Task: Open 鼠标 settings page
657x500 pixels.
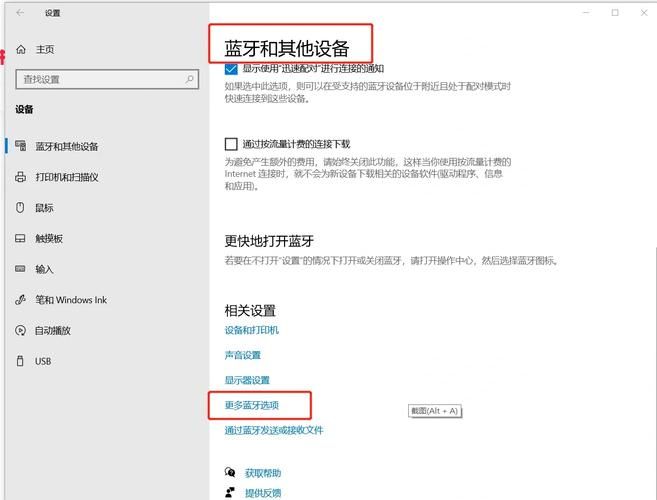Action: [x=44, y=208]
